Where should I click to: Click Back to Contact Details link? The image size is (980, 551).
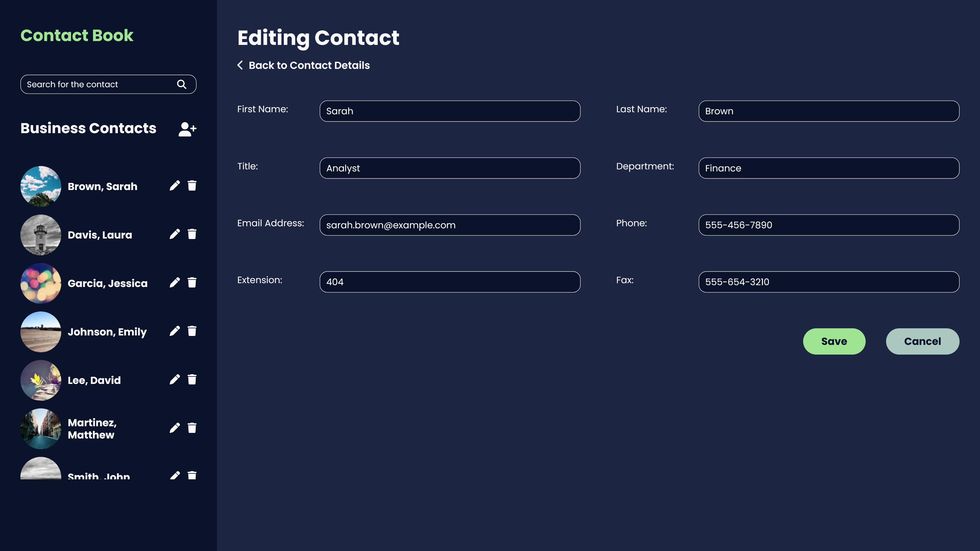[303, 65]
